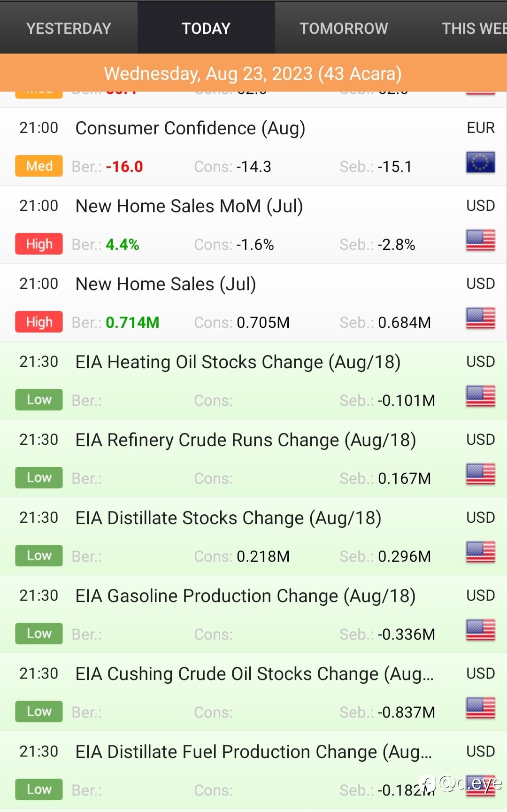Tap the Med impact badge for Consumer Confidence
The width and height of the screenshot is (507, 812).
click(x=39, y=166)
